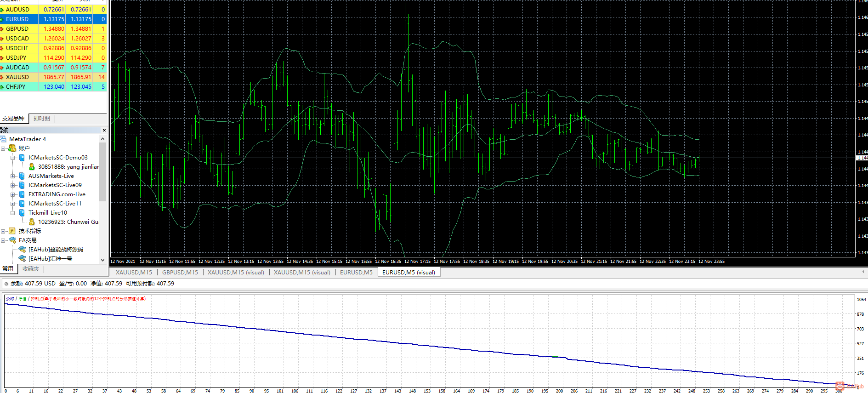Click the 余额: 407.59 USD balance text

point(33,284)
